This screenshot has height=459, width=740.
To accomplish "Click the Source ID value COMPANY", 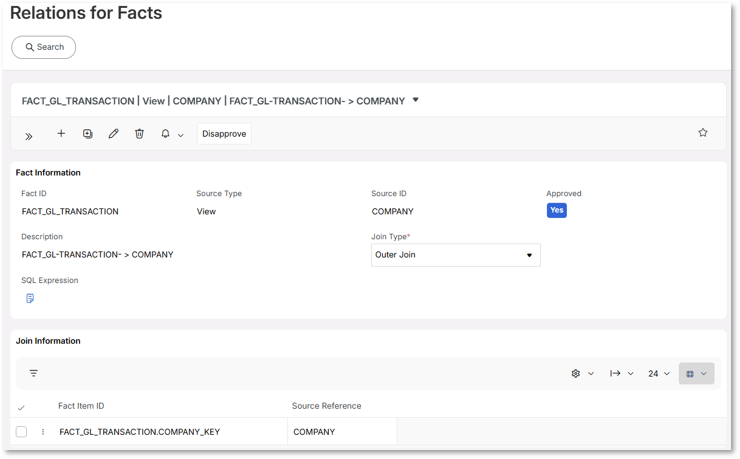I will pos(392,211).
